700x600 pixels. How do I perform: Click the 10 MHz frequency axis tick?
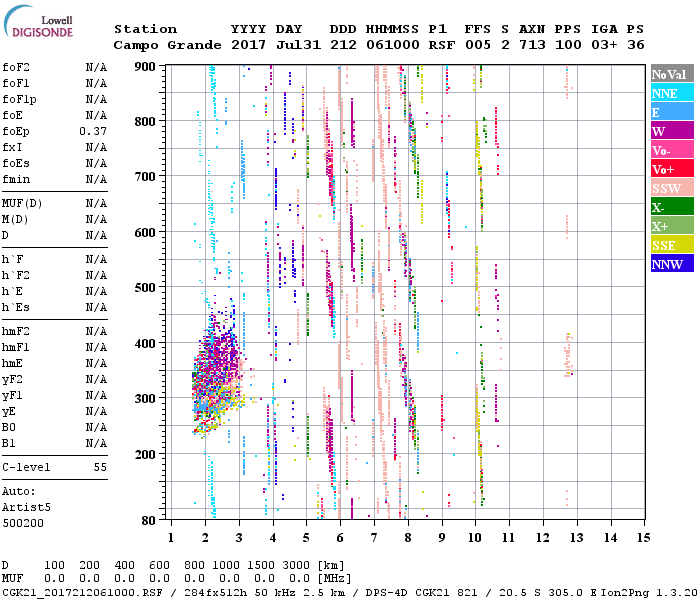476,537
